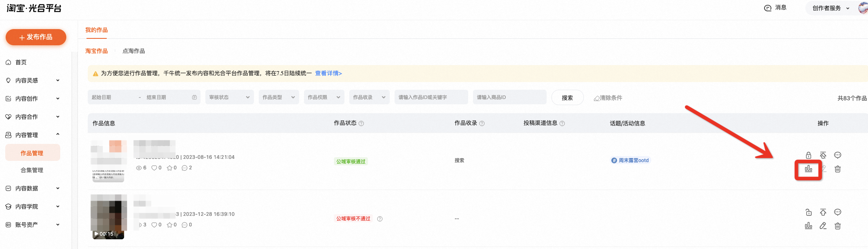
Task: Unpin the 2023-08-16 work from top
Action: point(823,155)
